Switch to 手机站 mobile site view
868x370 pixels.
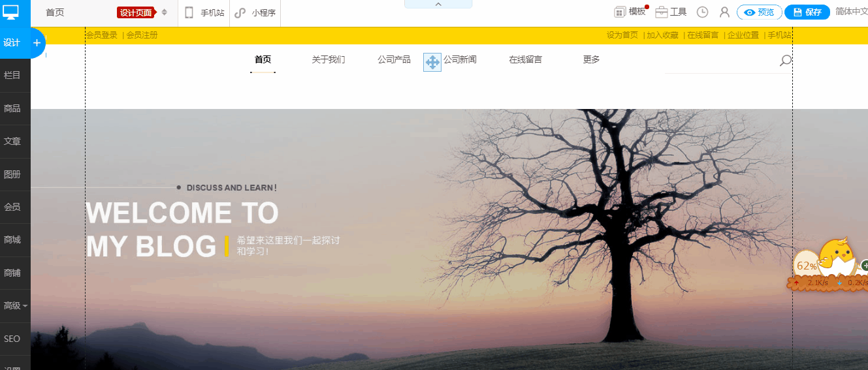pos(212,12)
